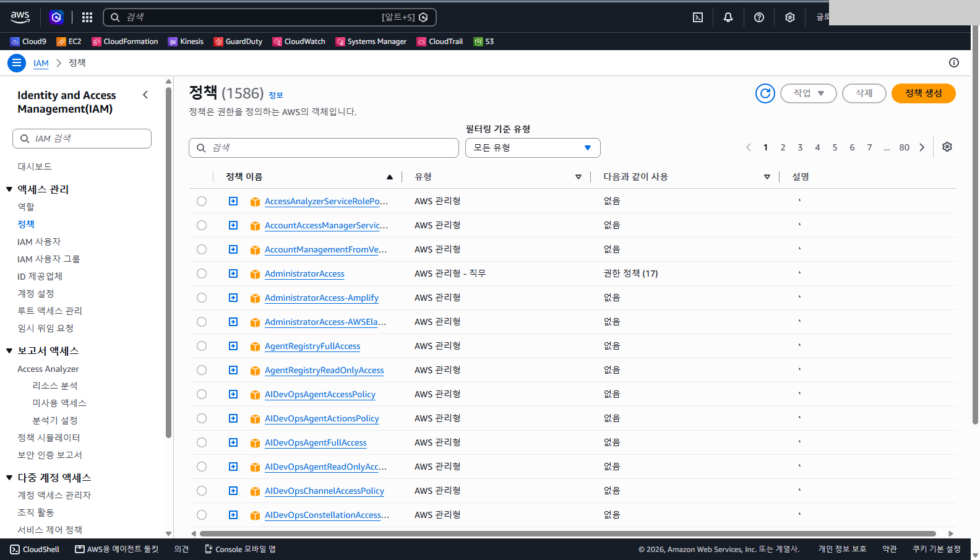
Task: Refresh the policies list
Action: click(765, 93)
